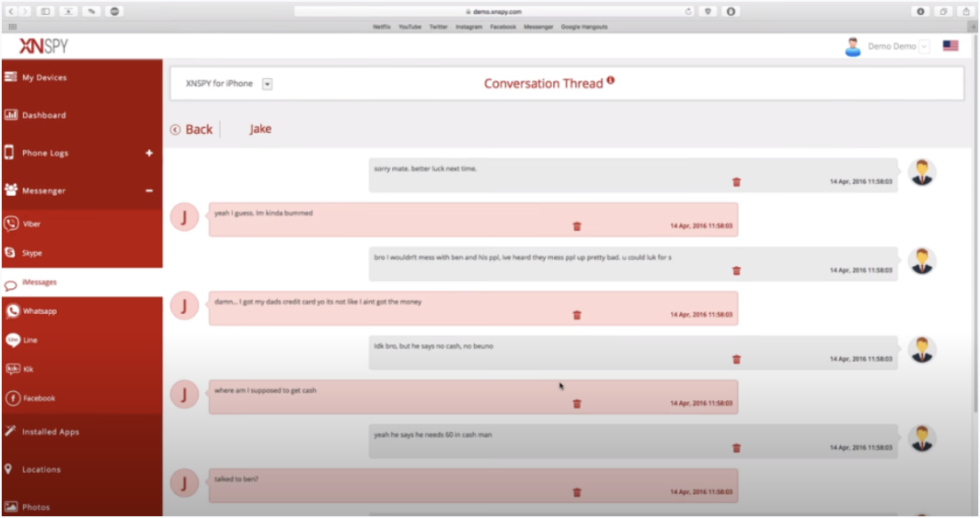This screenshot has height=518, width=980.
Task: Click the Whatsapp logo icon
Action: 12,310
